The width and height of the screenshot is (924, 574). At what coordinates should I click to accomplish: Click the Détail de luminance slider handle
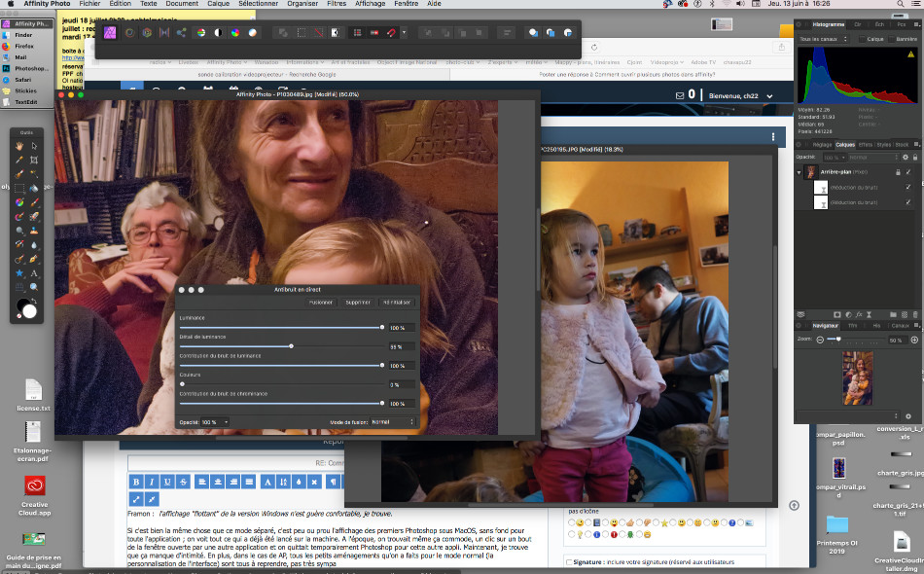point(291,346)
